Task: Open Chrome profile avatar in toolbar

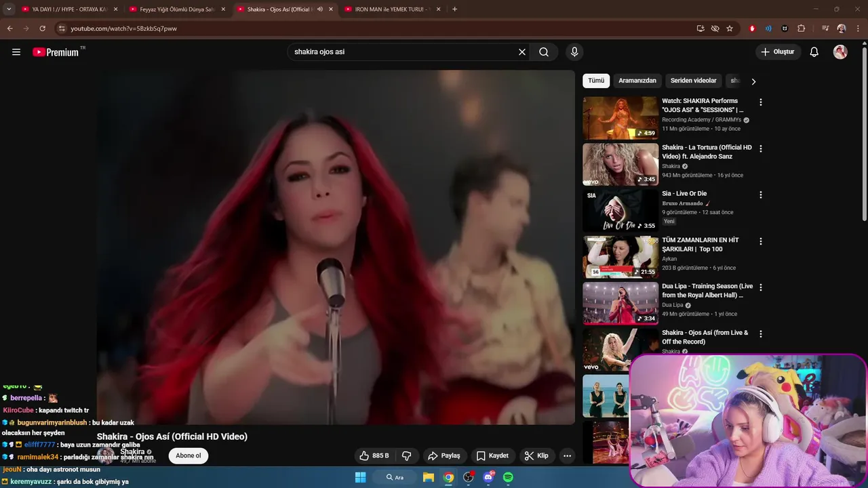Action: click(x=842, y=28)
